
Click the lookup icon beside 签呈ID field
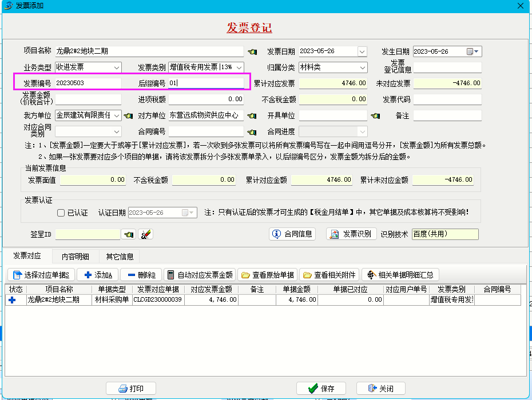pyautogui.click(x=129, y=234)
